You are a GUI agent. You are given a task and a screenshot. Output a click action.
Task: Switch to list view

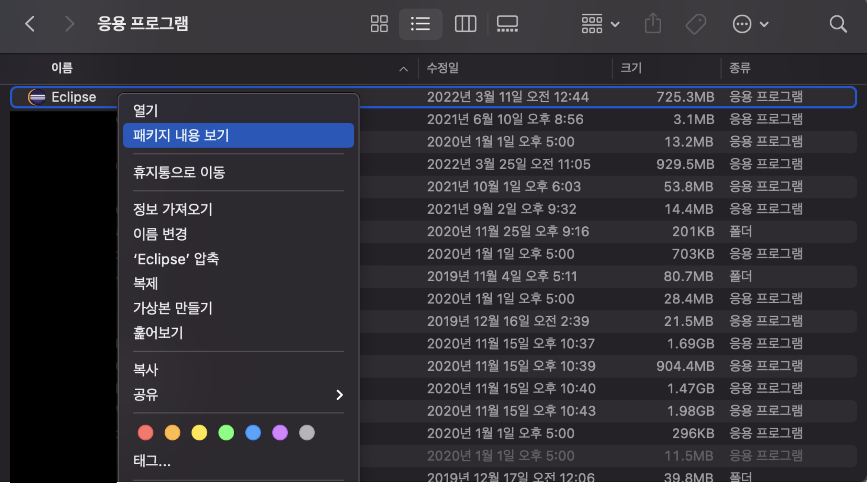pyautogui.click(x=420, y=24)
